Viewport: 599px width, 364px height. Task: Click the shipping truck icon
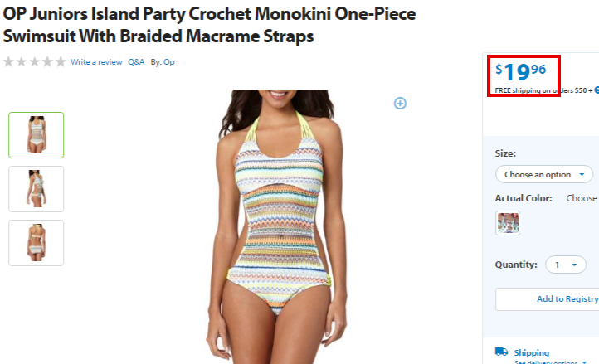(x=502, y=352)
